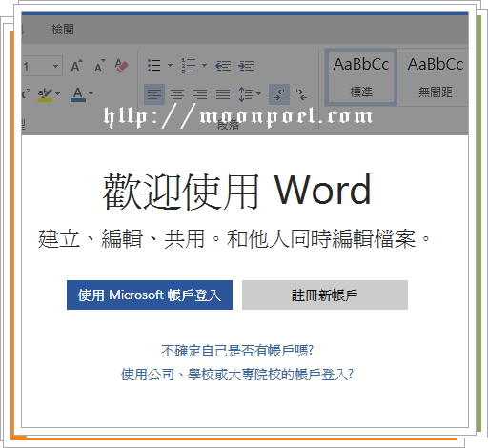The height and width of the screenshot is (448, 488).
Task: Click 使用 Microsoft 帳戶登入 button
Action: click(150, 295)
